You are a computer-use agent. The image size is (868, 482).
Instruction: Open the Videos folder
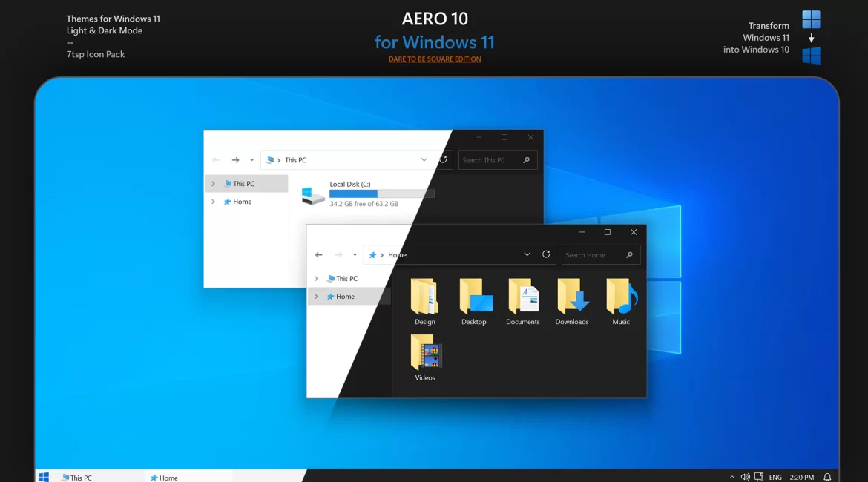click(x=425, y=353)
